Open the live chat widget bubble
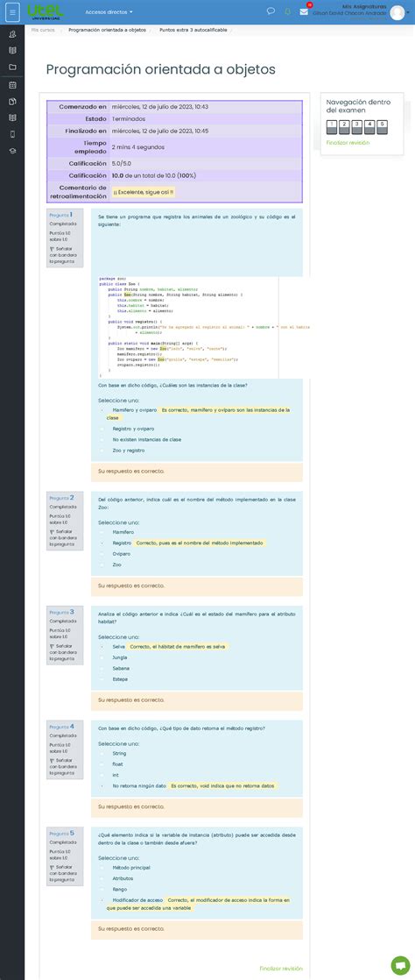The image size is (415, 980). tap(400, 965)
